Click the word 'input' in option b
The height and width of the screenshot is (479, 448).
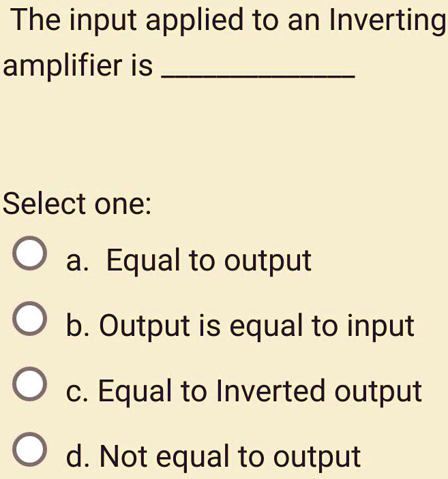[380, 326]
